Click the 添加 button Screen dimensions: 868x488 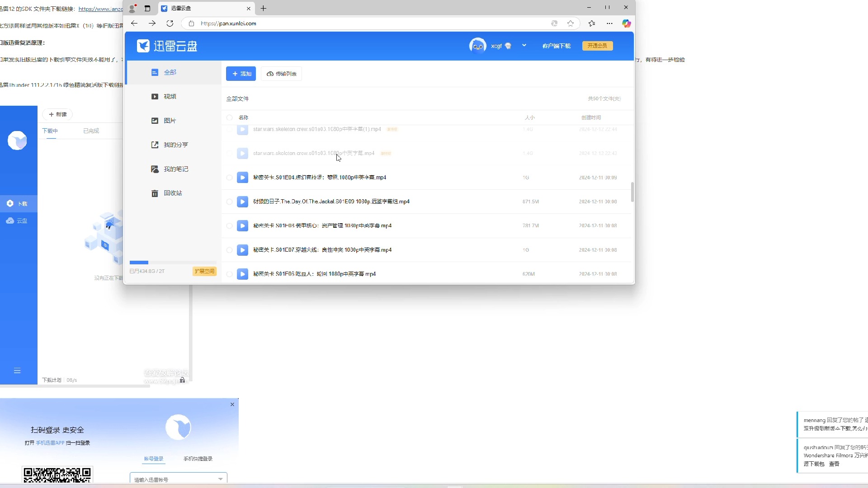tap(241, 74)
